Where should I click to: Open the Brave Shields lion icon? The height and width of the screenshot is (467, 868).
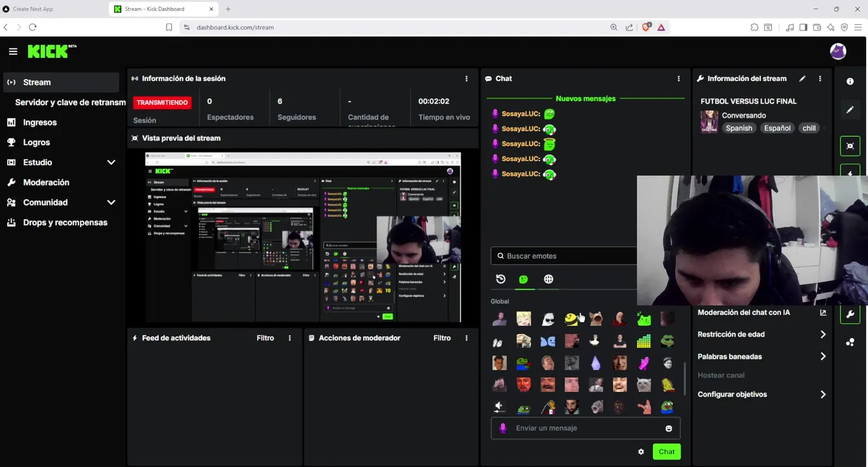pyautogui.click(x=646, y=27)
